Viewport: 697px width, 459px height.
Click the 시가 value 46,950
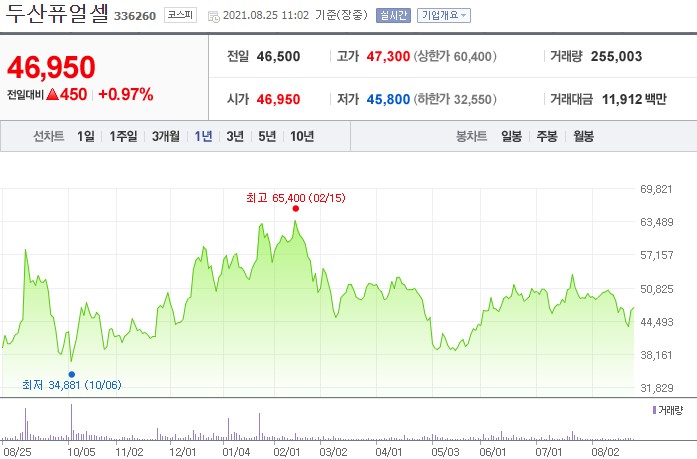coord(278,99)
